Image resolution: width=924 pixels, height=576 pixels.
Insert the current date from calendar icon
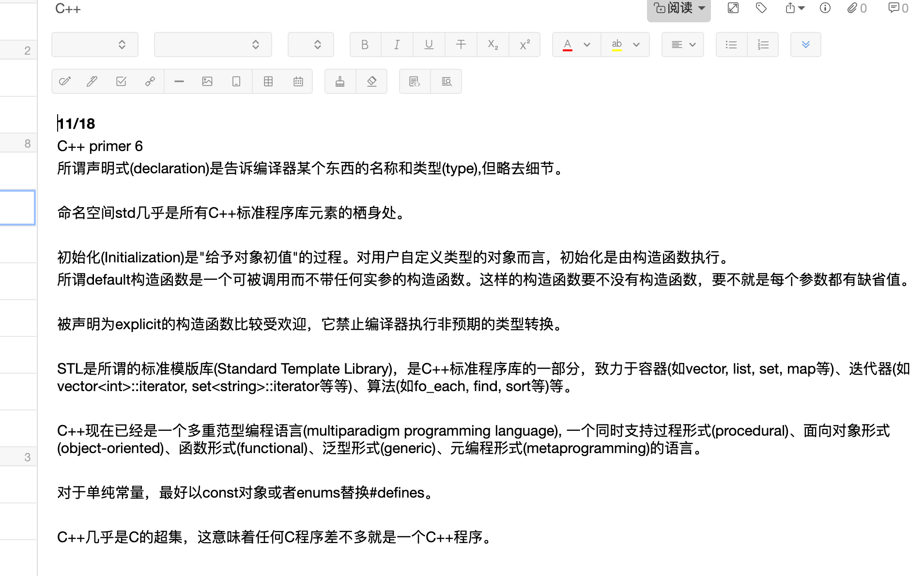pos(298,81)
